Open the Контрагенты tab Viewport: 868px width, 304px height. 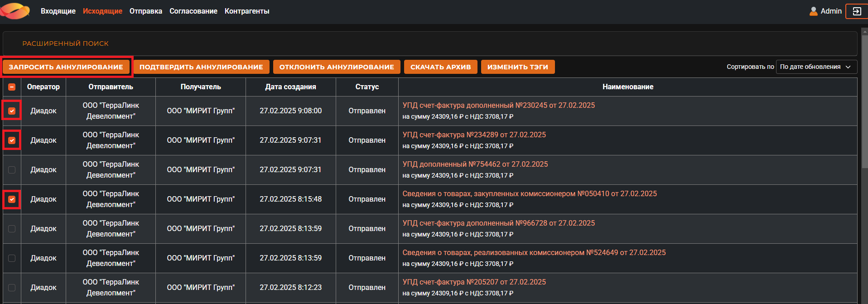[247, 11]
